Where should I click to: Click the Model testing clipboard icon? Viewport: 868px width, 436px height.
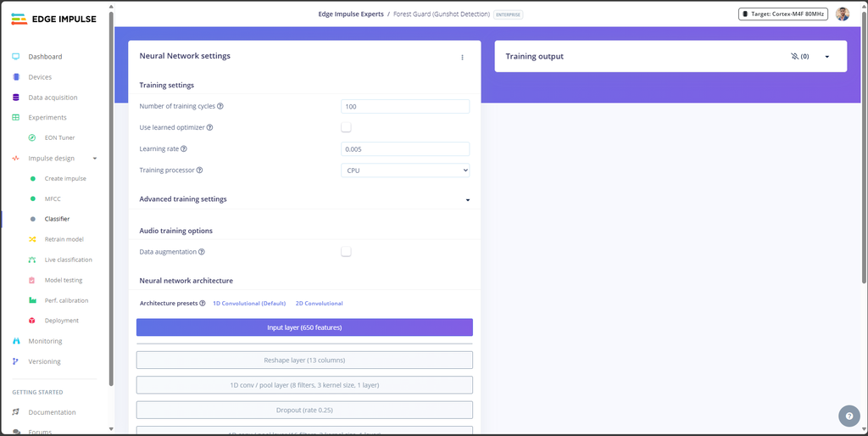(33, 280)
